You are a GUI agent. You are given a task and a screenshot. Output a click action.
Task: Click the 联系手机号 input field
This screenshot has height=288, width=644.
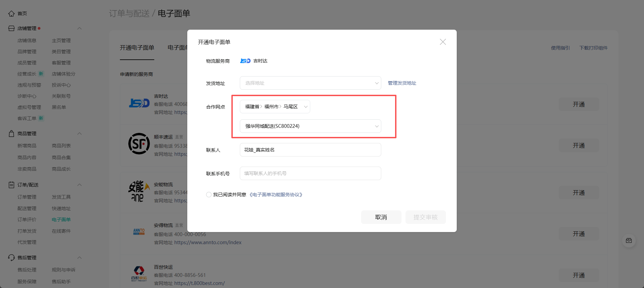[x=310, y=173]
